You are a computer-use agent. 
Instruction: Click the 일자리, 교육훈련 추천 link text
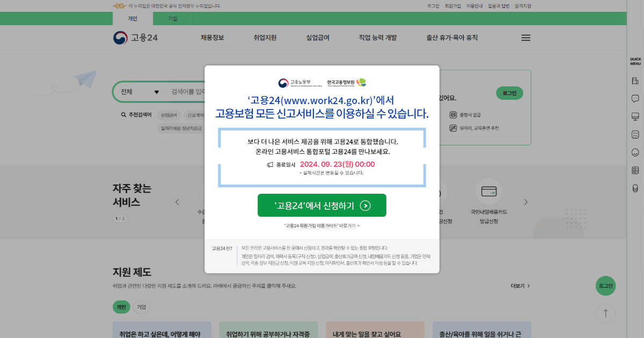tap(479, 128)
